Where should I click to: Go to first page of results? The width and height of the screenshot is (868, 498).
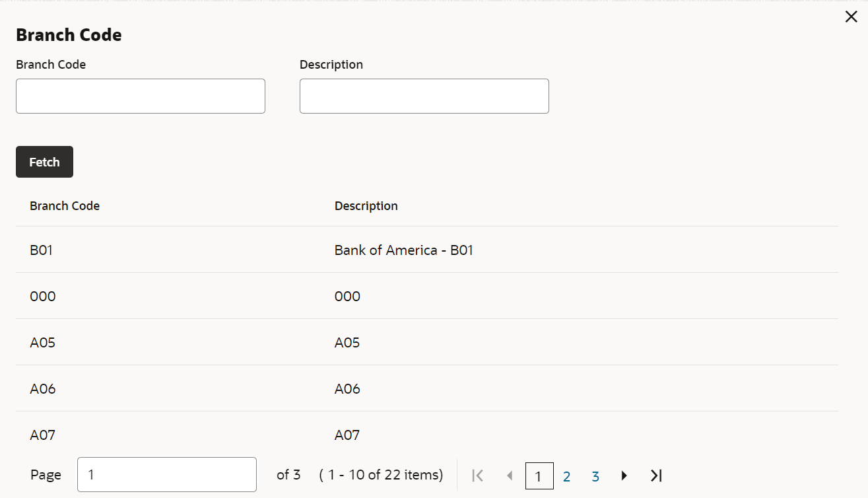point(478,476)
